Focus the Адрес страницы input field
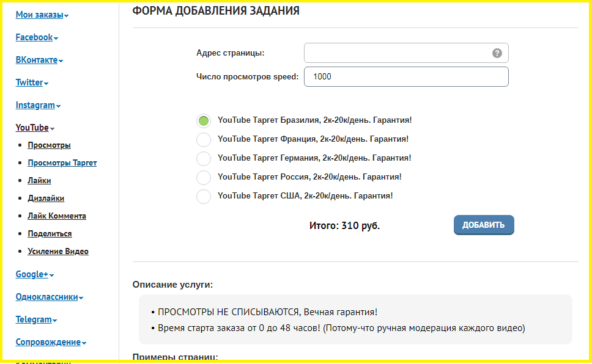 (x=406, y=53)
